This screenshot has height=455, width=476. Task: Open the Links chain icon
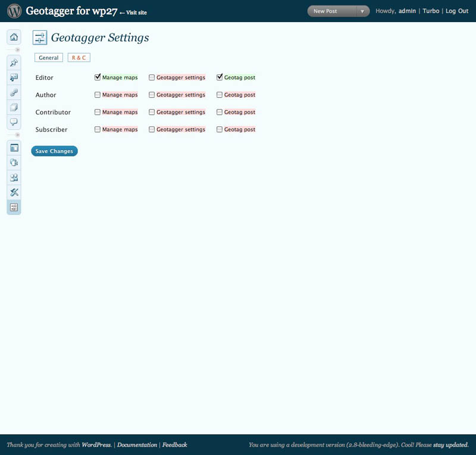(x=14, y=92)
